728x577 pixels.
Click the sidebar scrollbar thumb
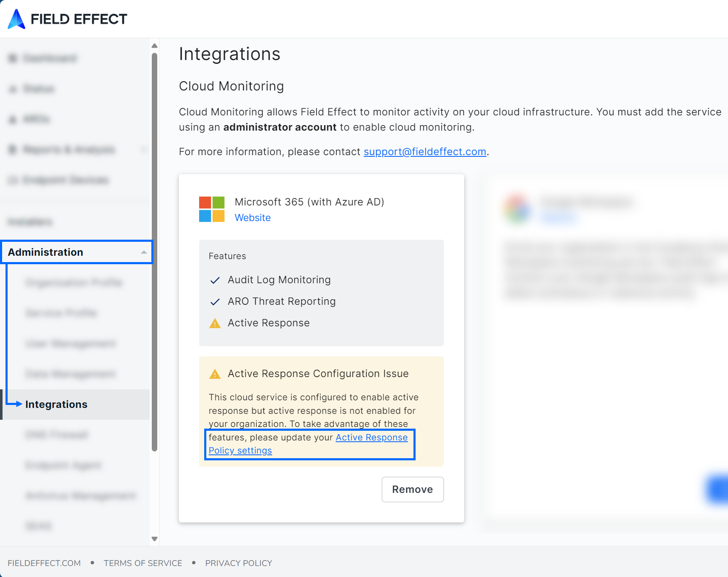pos(154,252)
